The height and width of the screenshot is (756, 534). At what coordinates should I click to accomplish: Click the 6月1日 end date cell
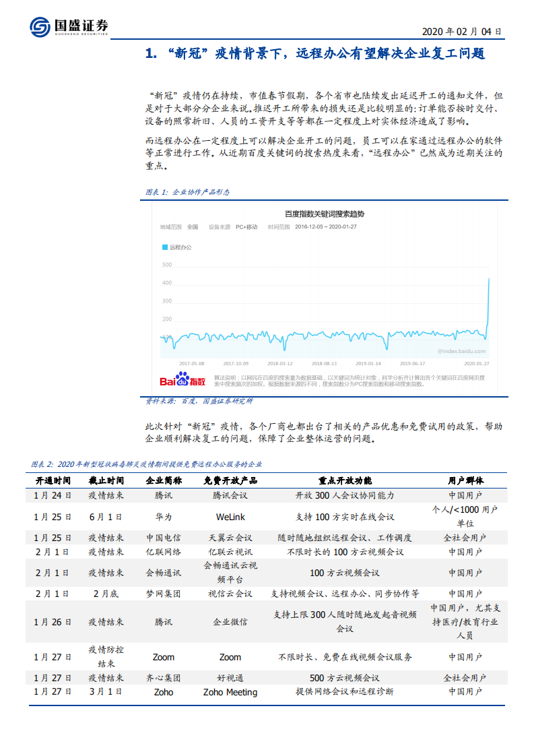(x=106, y=517)
